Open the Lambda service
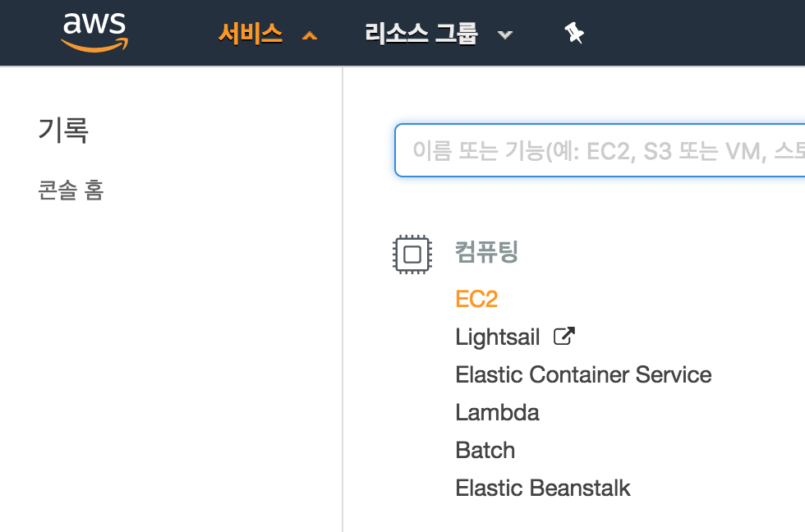Image resolution: width=805 pixels, height=532 pixels. pyautogui.click(x=497, y=412)
